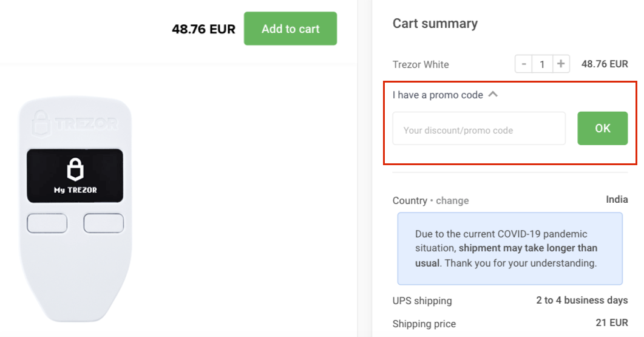Apply promo code with OK button
644x337 pixels.
coord(603,128)
